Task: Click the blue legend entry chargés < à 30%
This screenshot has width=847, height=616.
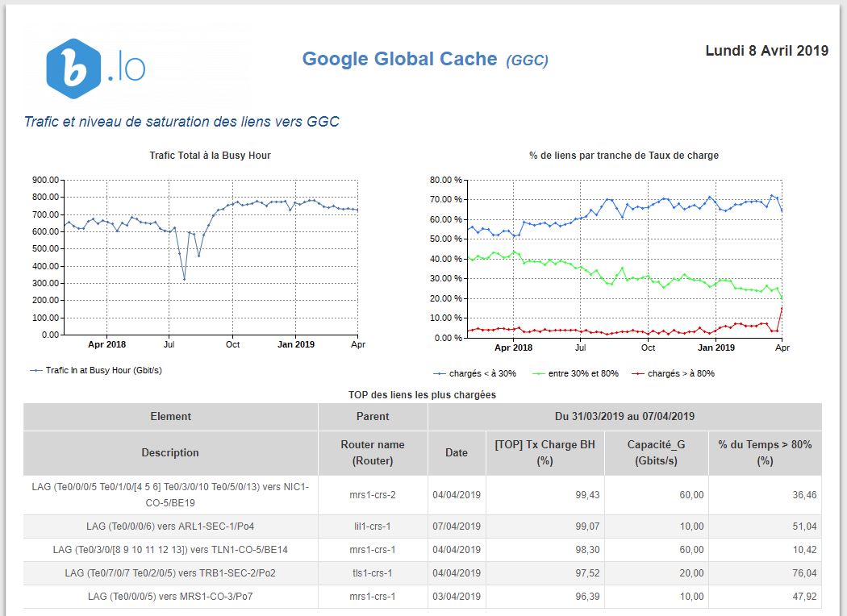Action: tap(475, 373)
